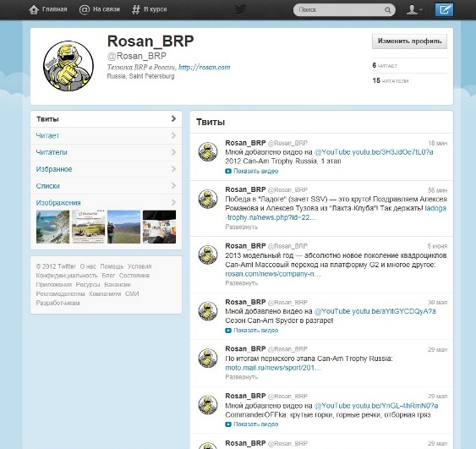Click the chevron next to Читатели
Screen dimensions: 476x449
[x=173, y=152]
